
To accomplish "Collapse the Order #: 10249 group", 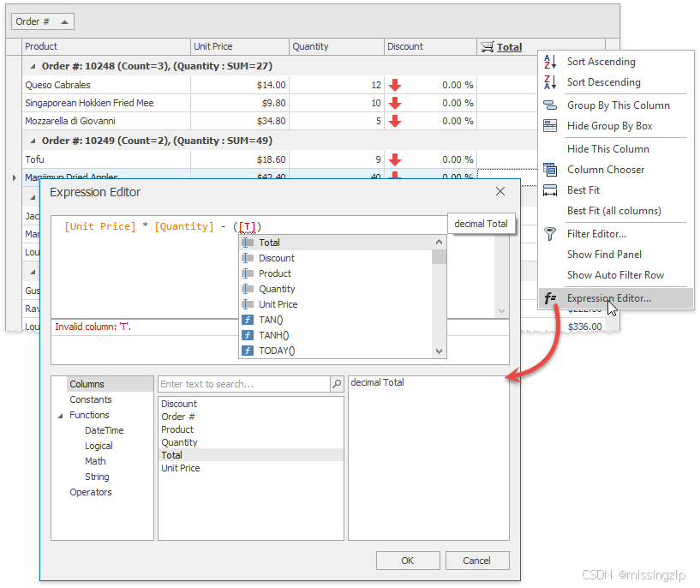I will [x=33, y=141].
